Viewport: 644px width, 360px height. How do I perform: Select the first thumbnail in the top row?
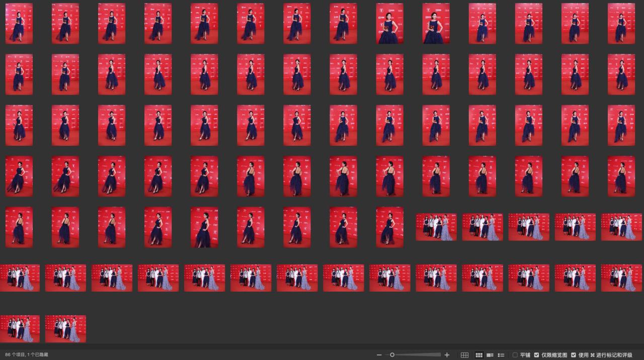[19, 24]
